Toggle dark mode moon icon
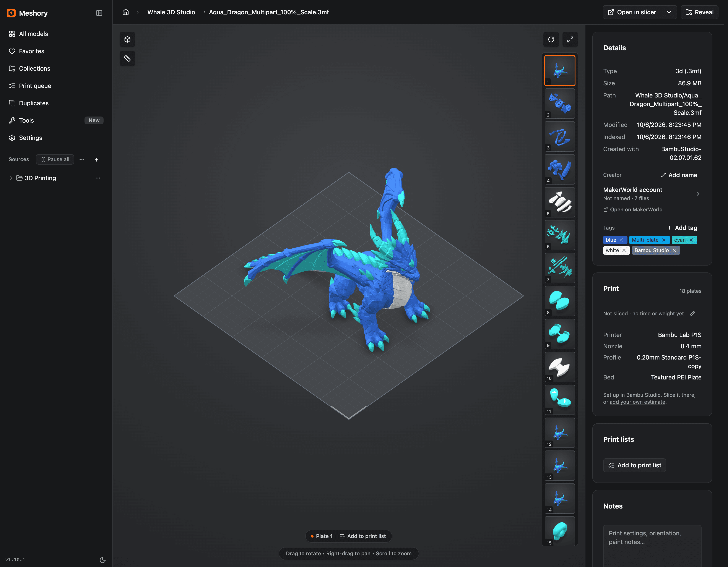This screenshot has width=728, height=567. [103, 560]
